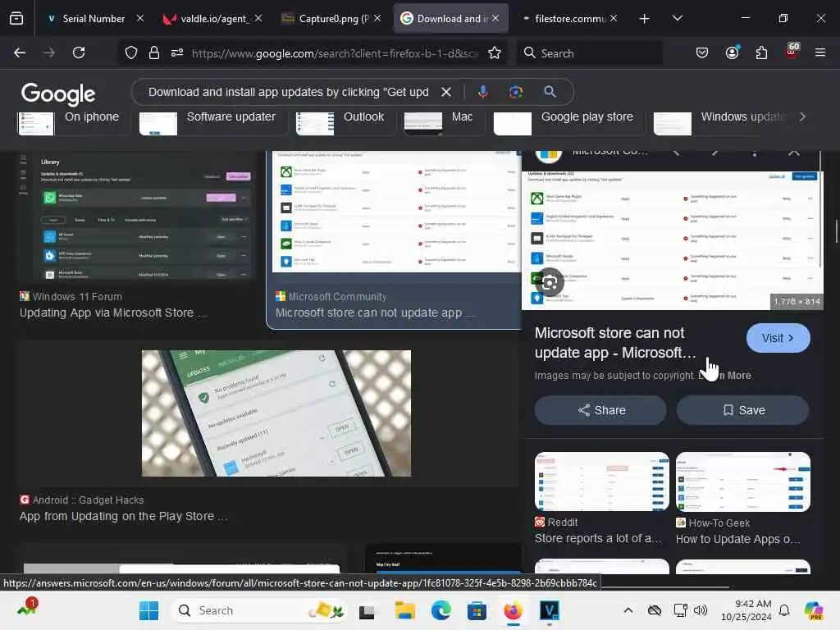The image size is (840, 630).
Task: Click Lens search overlay on preview image
Action: [550, 282]
